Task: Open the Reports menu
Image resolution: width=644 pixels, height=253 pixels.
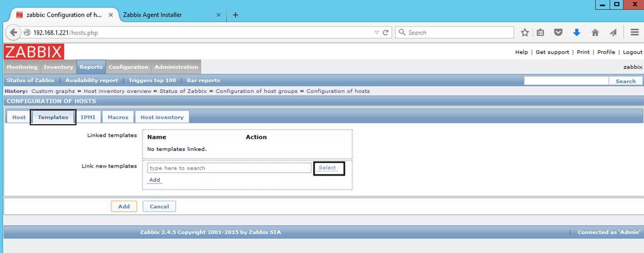Action: 91,67
